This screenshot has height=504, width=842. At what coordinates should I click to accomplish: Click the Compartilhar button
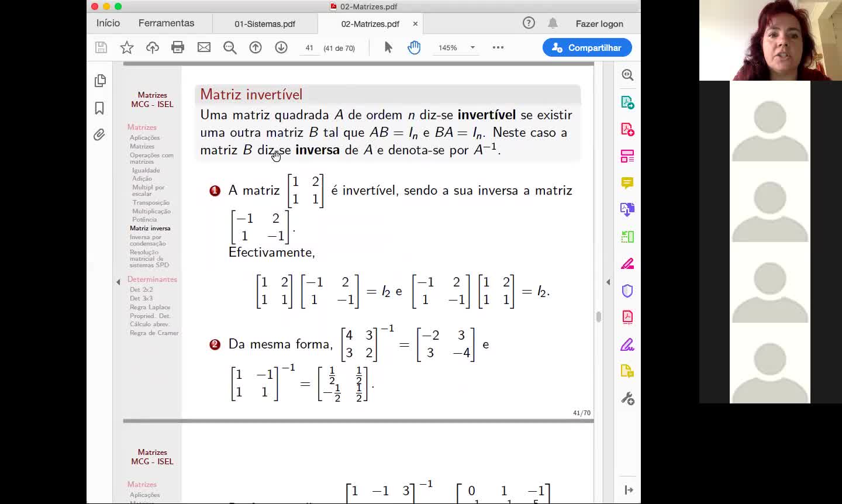[587, 47]
